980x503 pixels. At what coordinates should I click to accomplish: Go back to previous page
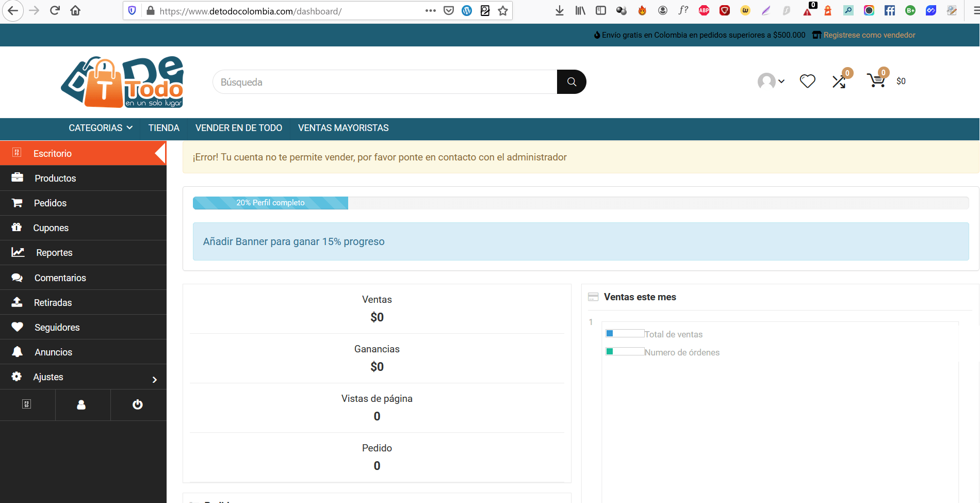coord(13,10)
